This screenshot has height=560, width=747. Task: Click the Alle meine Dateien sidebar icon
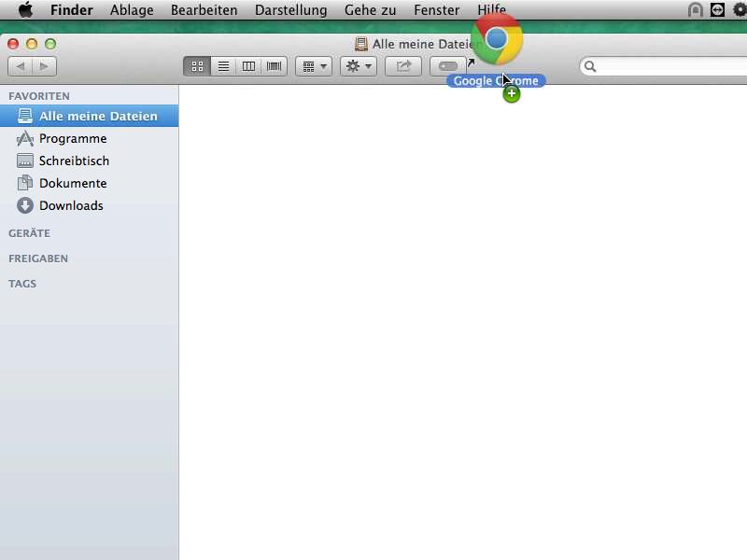pos(25,116)
